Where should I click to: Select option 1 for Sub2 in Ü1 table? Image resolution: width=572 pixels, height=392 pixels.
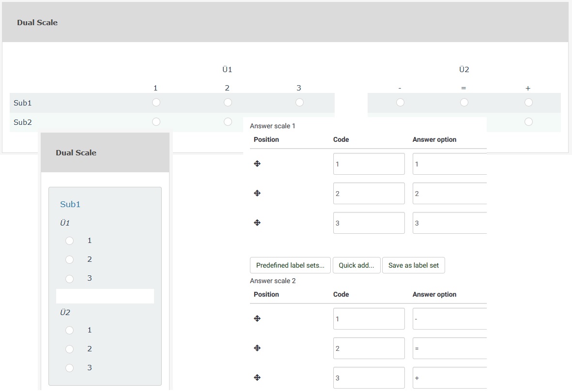click(x=156, y=122)
